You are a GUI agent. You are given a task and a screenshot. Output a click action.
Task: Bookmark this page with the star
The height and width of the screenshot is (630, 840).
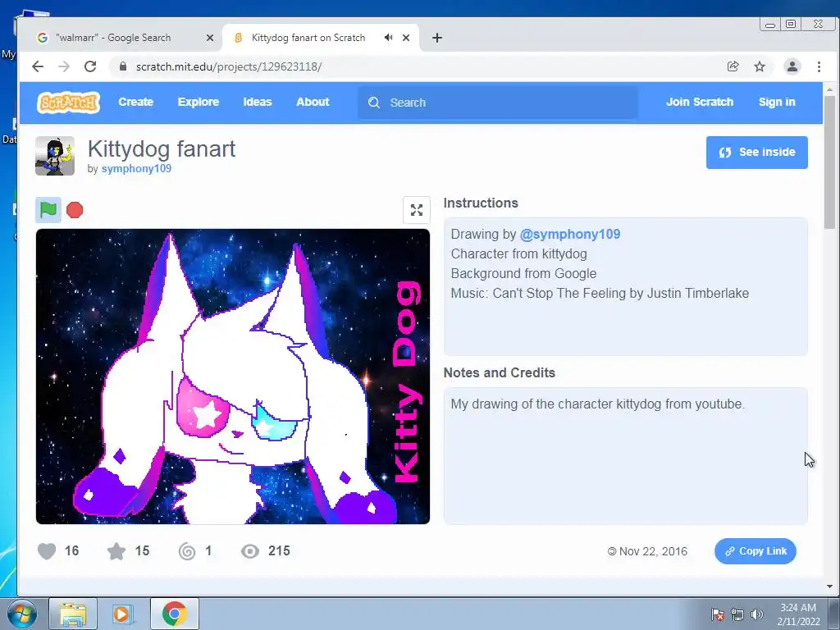click(x=760, y=66)
